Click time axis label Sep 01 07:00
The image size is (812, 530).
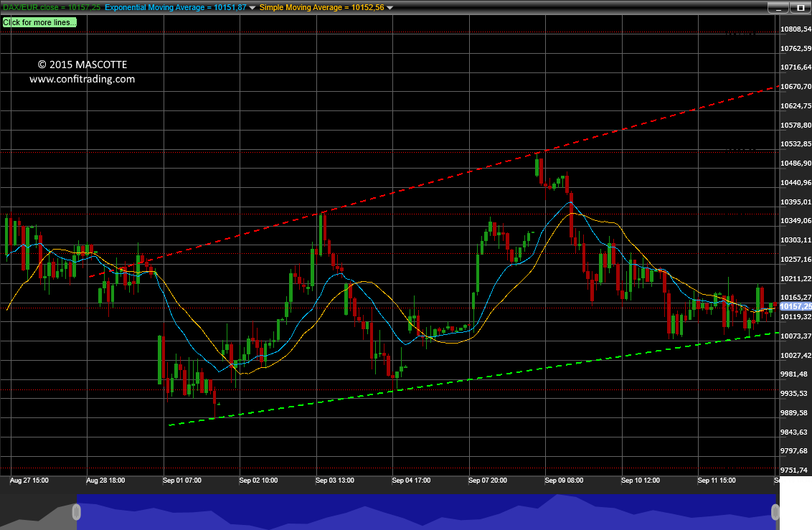click(x=181, y=481)
